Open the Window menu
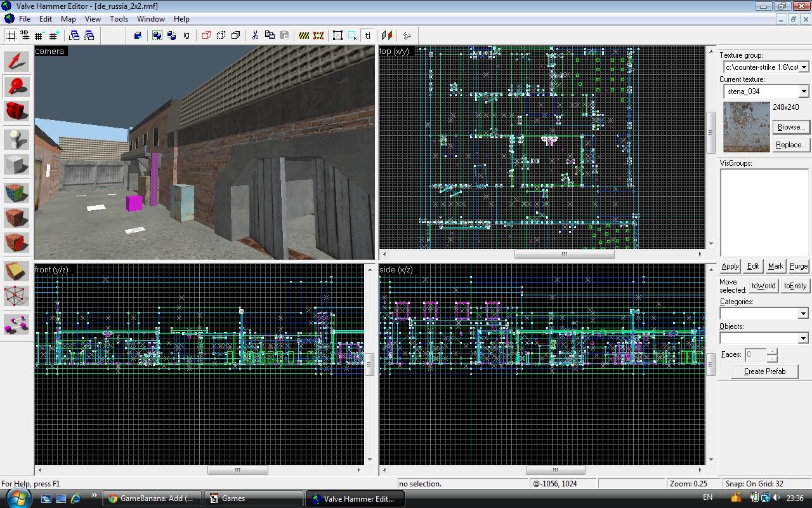Screen dimensions: 812x508 [151, 19]
